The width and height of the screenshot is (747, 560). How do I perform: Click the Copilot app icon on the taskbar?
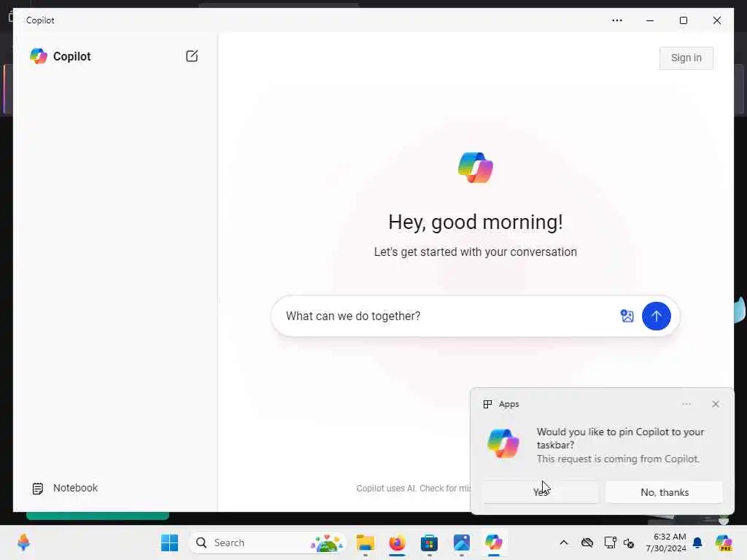click(x=494, y=542)
